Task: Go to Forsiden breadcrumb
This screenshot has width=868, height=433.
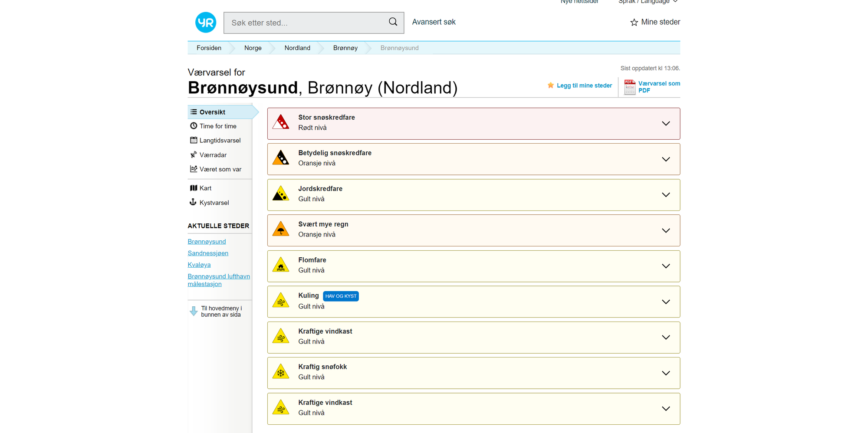Action: (209, 48)
